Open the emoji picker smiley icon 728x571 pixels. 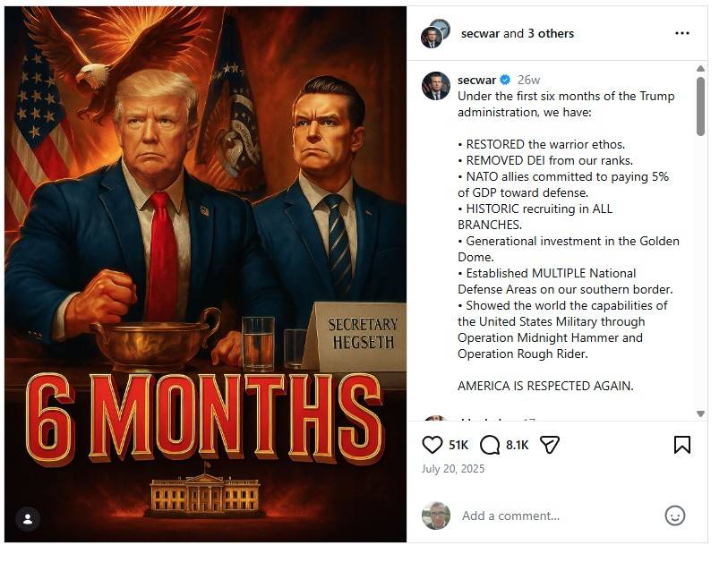click(674, 516)
